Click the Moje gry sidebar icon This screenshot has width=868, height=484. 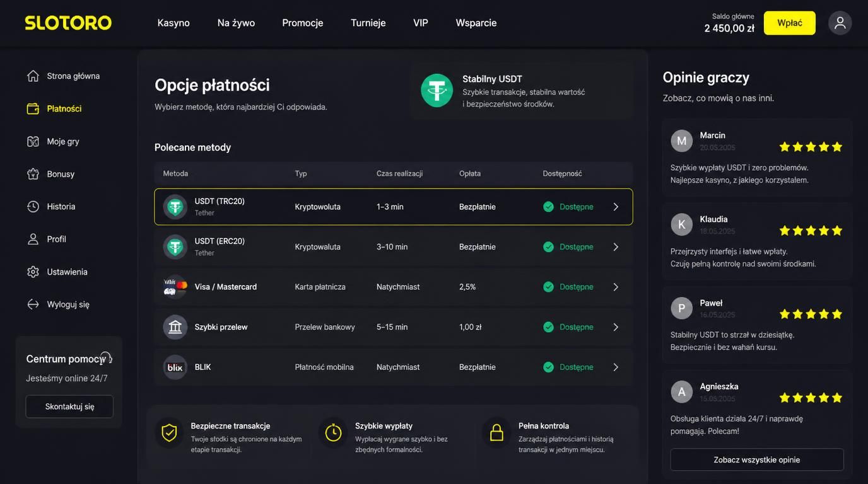coord(33,141)
